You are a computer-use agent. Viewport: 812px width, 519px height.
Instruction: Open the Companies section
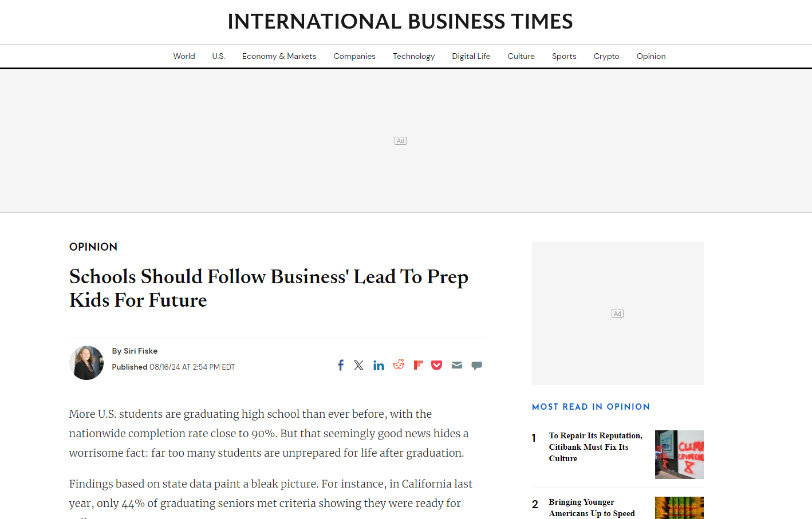[x=354, y=56]
